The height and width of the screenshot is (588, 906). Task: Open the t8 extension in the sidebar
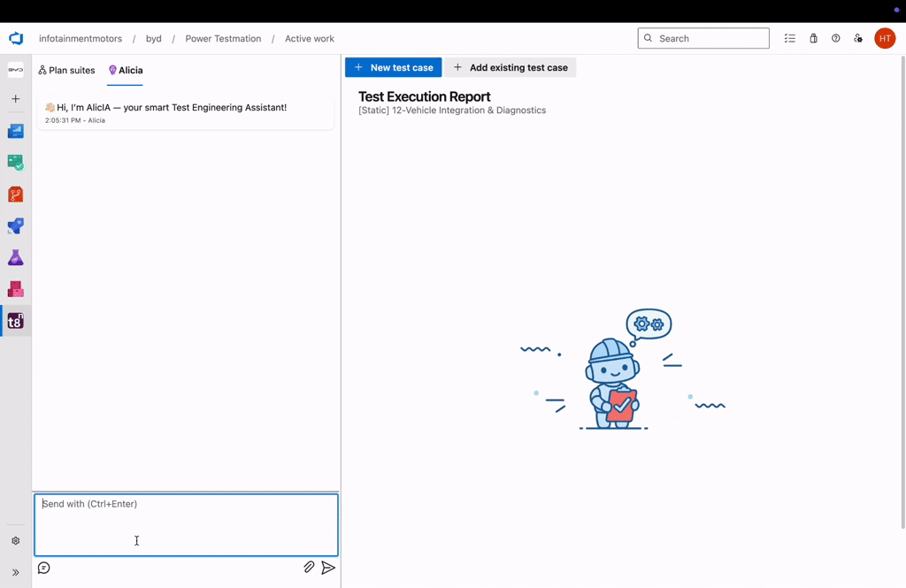(x=15, y=321)
